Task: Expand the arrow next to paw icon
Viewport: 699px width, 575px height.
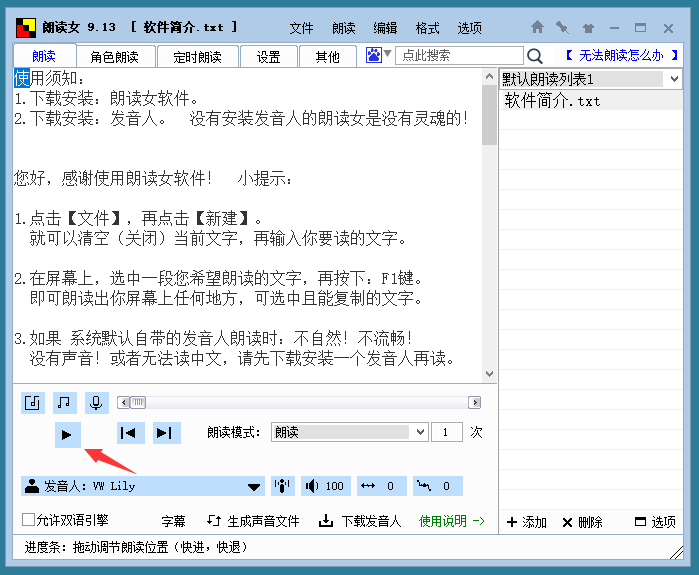Action: point(387,54)
